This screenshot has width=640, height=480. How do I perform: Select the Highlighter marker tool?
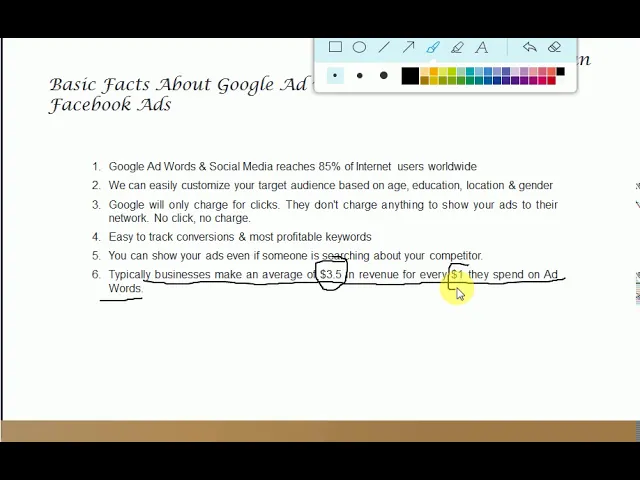457,47
